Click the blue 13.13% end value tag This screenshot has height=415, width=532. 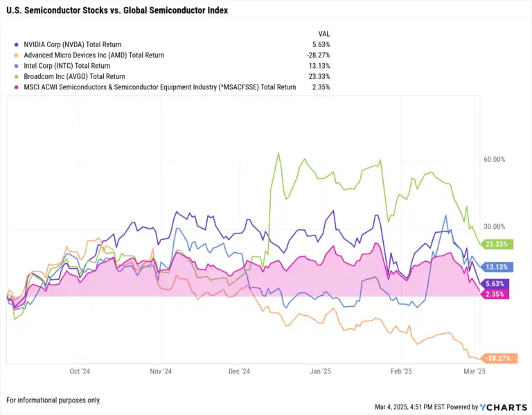tap(497, 267)
